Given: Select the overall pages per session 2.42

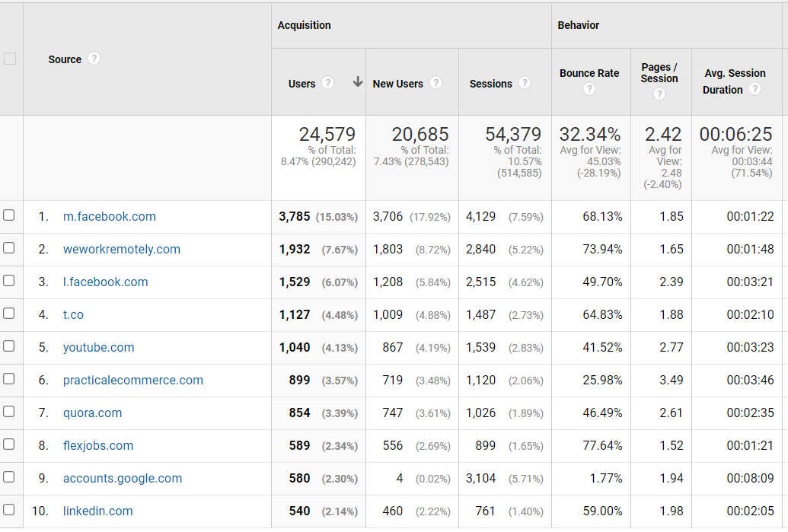Looking at the screenshot, I should 663,134.
